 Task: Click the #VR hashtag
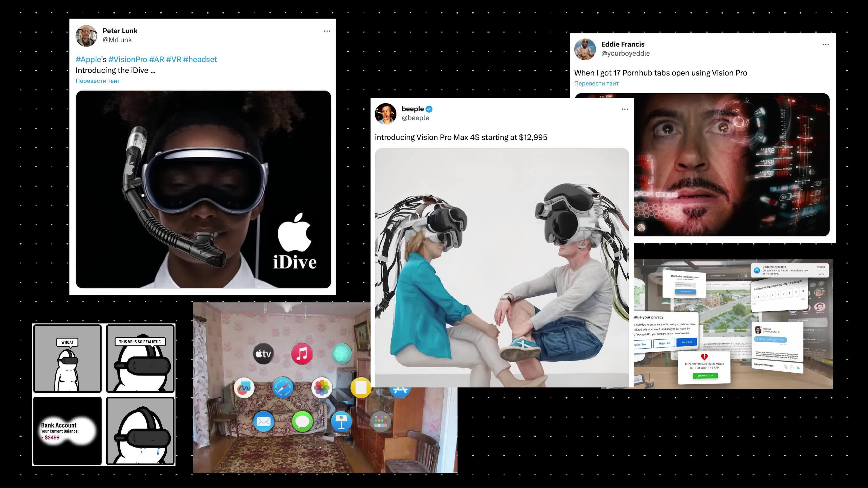pos(174,59)
